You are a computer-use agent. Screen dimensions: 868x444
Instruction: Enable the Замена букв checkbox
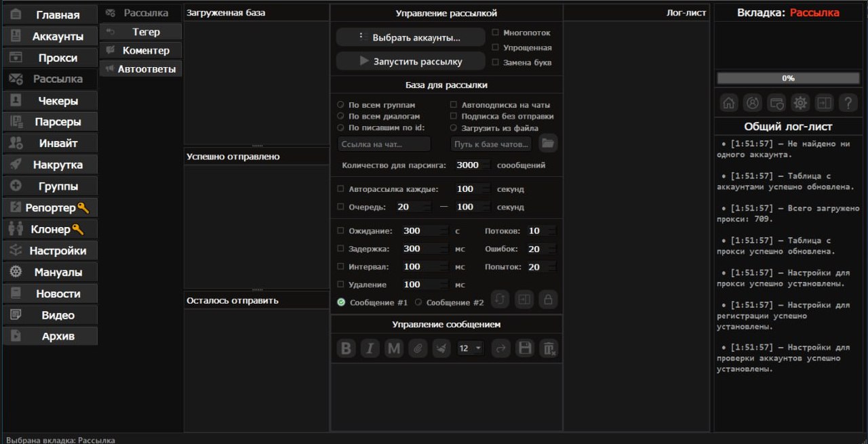coord(495,62)
